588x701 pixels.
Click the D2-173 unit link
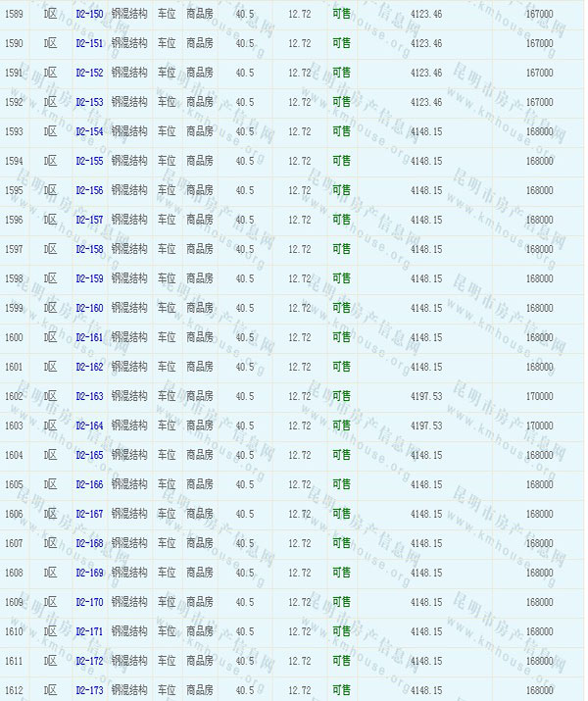tap(89, 691)
